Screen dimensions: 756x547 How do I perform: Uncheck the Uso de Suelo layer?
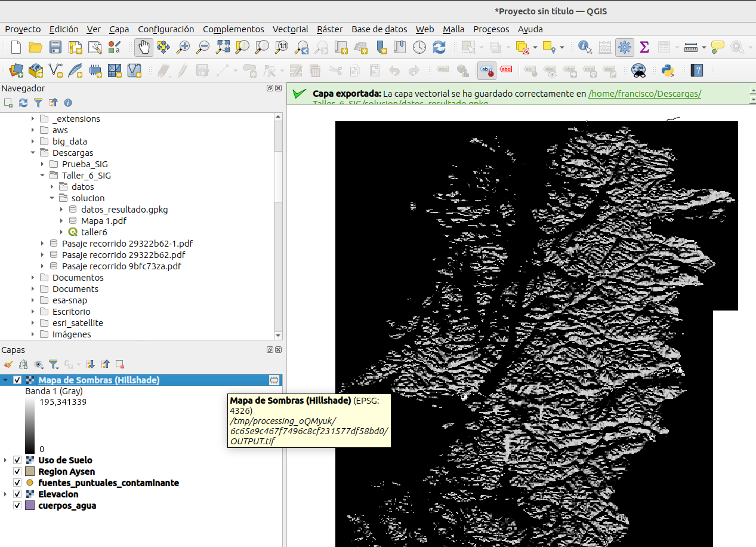17,460
